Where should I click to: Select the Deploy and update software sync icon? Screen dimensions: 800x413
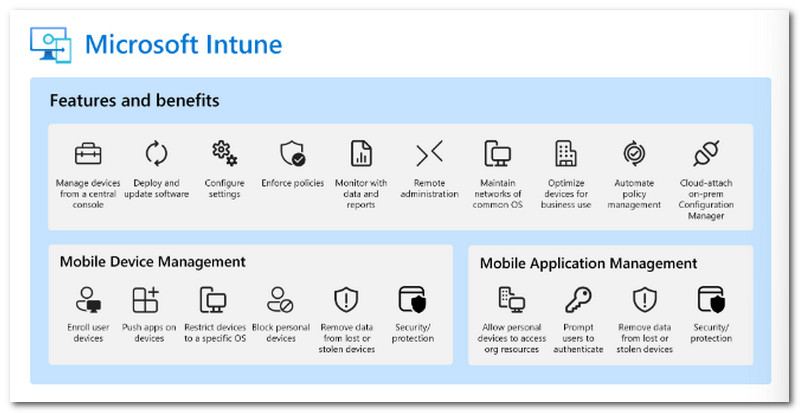click(157, 154)
